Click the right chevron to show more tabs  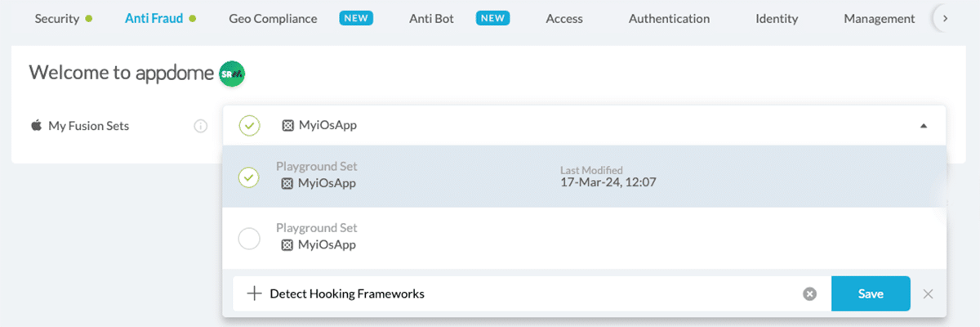point(945,18)
